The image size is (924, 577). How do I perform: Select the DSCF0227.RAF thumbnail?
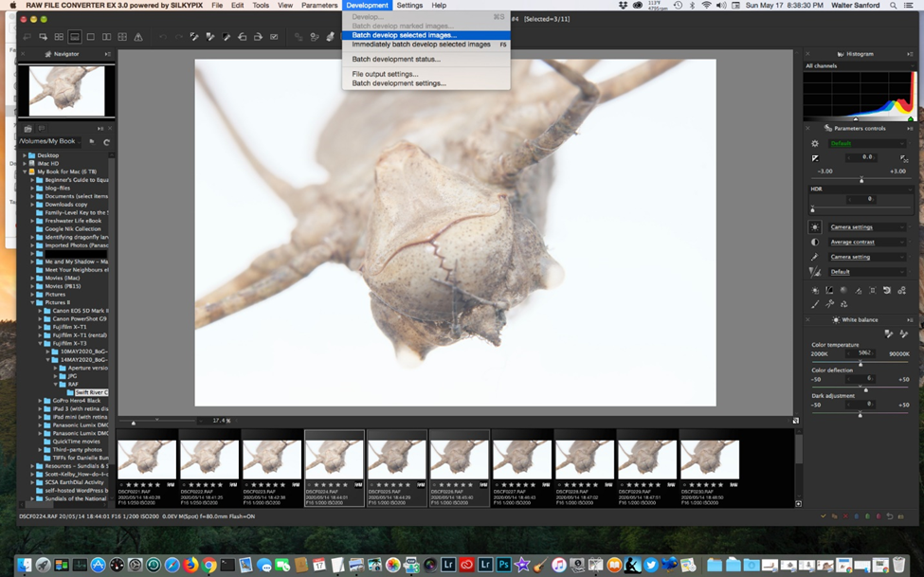(x=521, y=468)
